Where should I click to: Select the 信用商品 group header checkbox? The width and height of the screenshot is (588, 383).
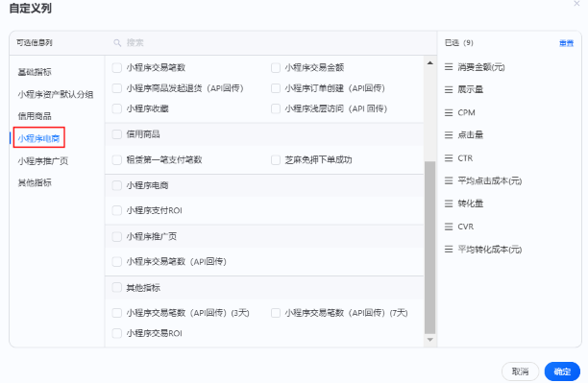(117, 134)
